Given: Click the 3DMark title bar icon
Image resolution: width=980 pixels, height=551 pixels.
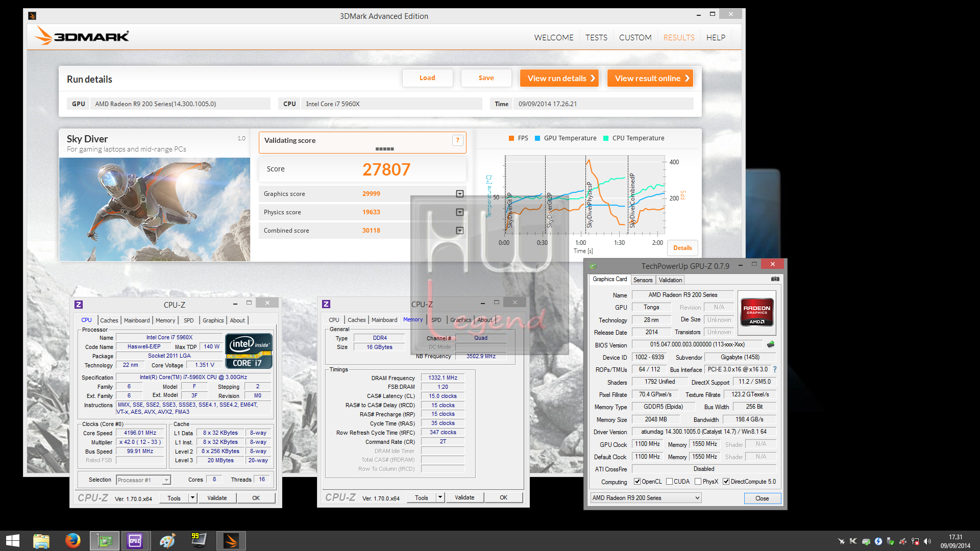Looking at the screenshot, I should point(32,16).
